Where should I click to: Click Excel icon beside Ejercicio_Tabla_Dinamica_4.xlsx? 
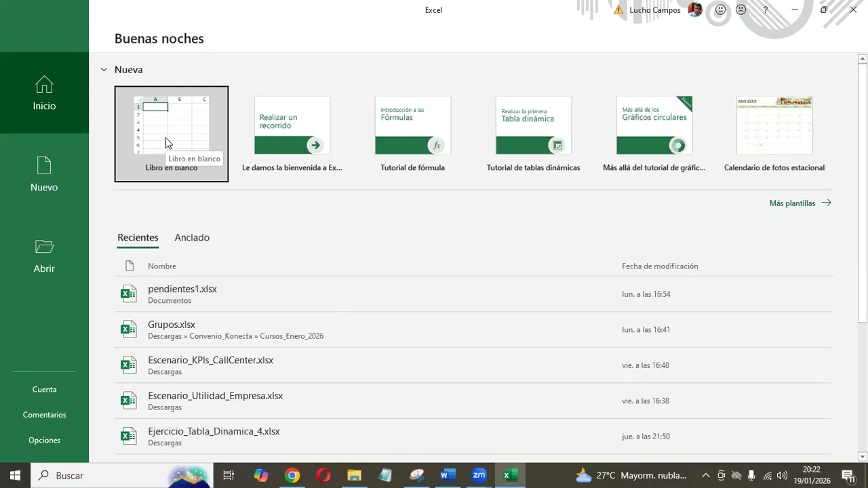128,436
